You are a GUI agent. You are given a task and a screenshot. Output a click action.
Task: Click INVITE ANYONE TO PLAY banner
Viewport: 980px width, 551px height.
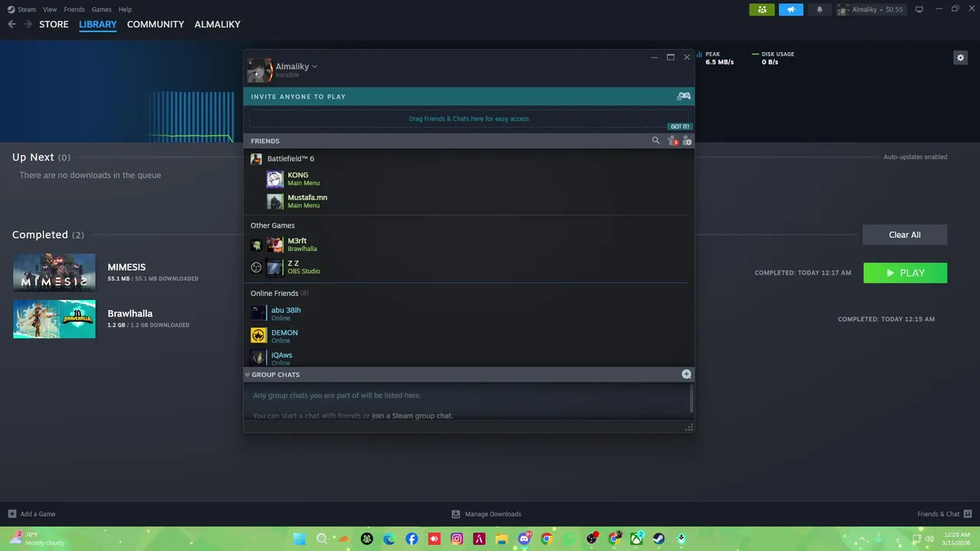(x=469, y=96)
